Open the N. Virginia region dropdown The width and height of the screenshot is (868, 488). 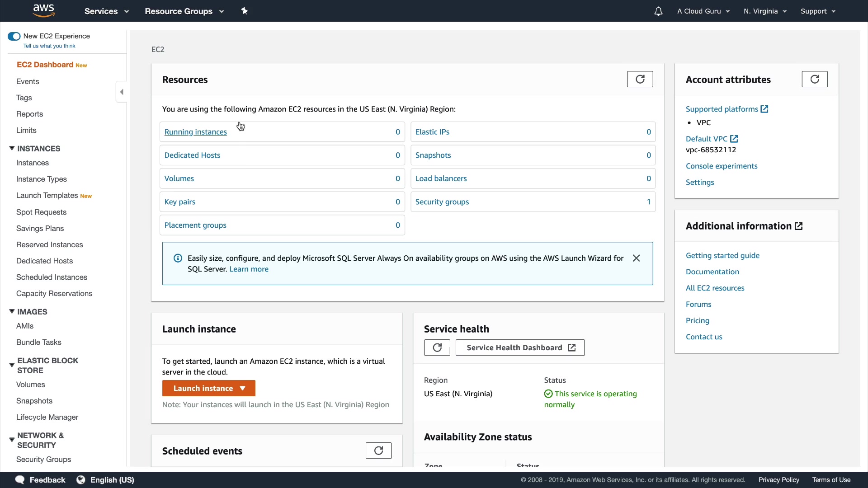click(765, 11)
